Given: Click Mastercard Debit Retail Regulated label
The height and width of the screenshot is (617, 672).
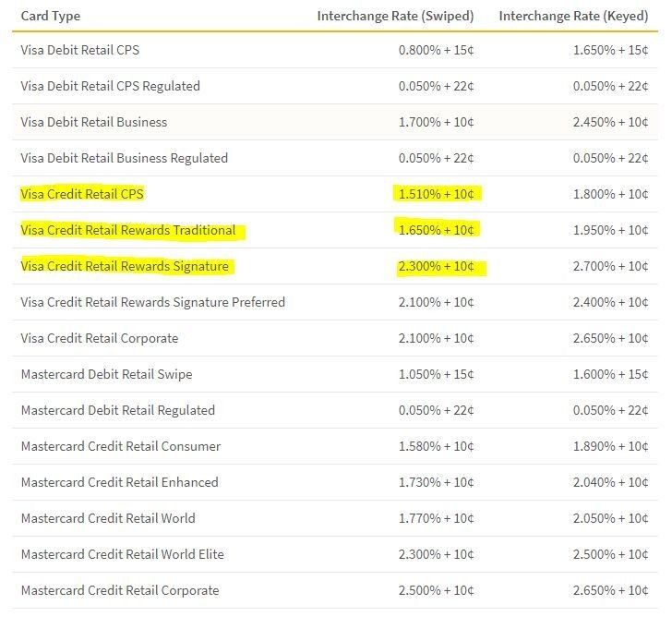Looking at the screenshot, I should click(x=118, y=410).
